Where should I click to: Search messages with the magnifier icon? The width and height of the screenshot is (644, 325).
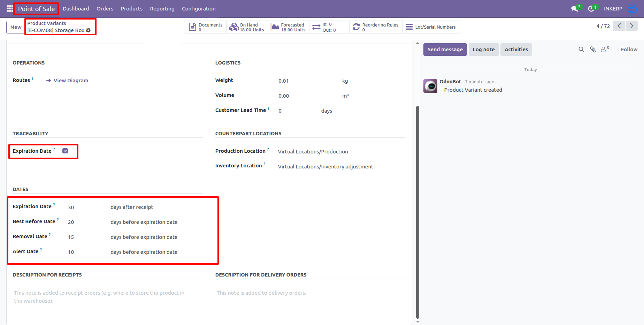[581, 50]
